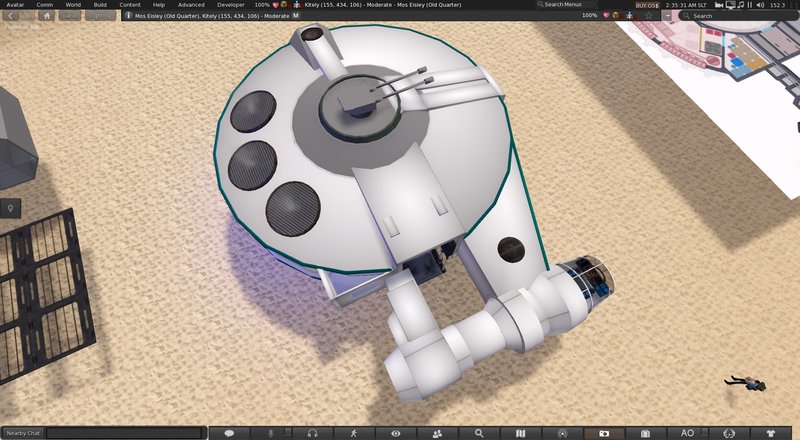Open the Content menu
Image resolution: width=800 pixels, height=440 pixels.
point(130,5)
